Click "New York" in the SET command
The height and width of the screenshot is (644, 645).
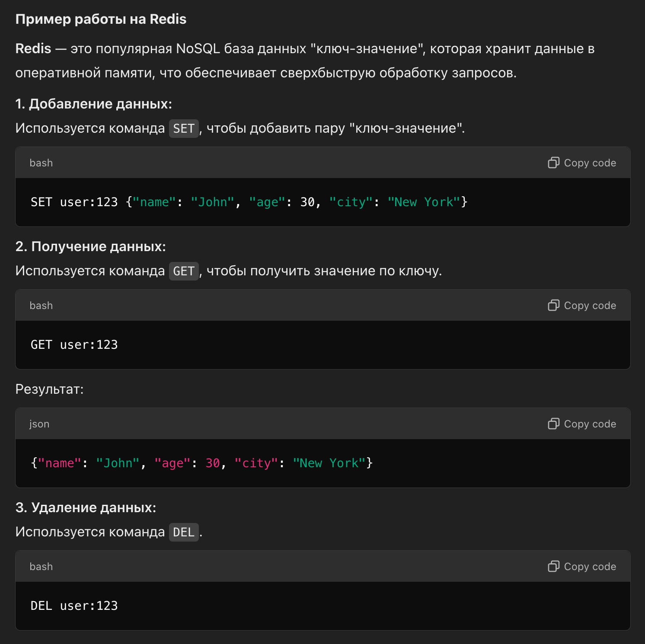pos(424,202)
